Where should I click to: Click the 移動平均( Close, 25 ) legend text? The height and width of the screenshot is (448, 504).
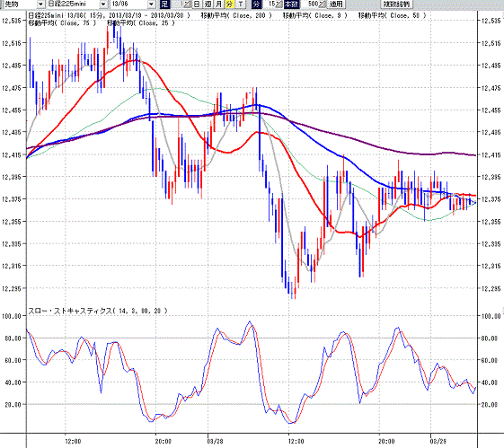click(x=141, y=23)
